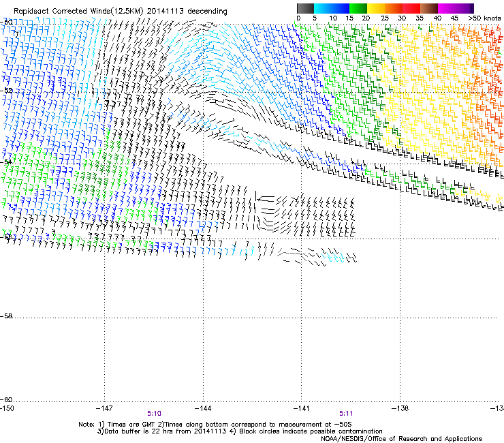The height and width of the screenshot is (443, 504).
Task: Click the longitude label '-141'
Action: point(302,408)
